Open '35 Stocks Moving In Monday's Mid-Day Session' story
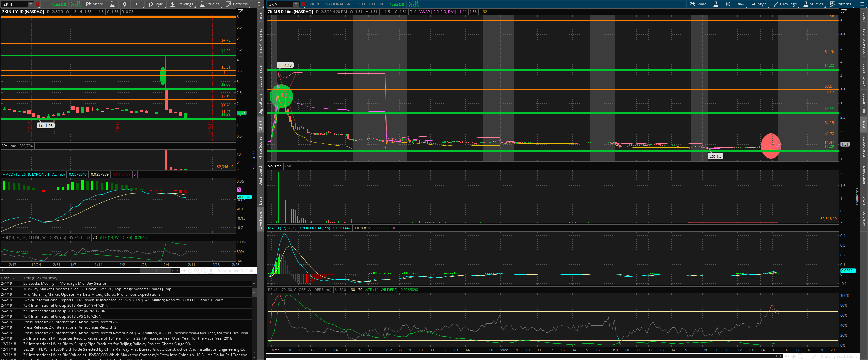Viewport: 868px width, 360px height. click(65, 283)
